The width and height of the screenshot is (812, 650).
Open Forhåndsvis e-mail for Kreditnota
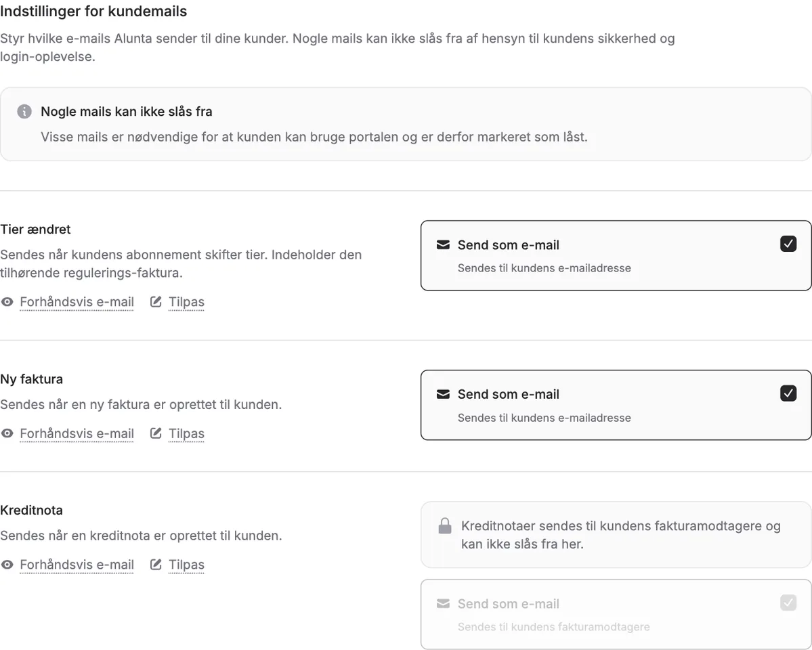click(77, 565)
